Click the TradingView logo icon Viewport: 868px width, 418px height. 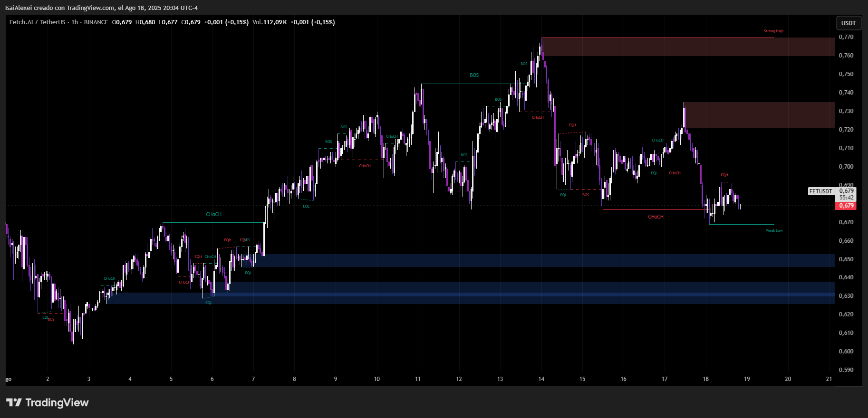coord(14,403)
